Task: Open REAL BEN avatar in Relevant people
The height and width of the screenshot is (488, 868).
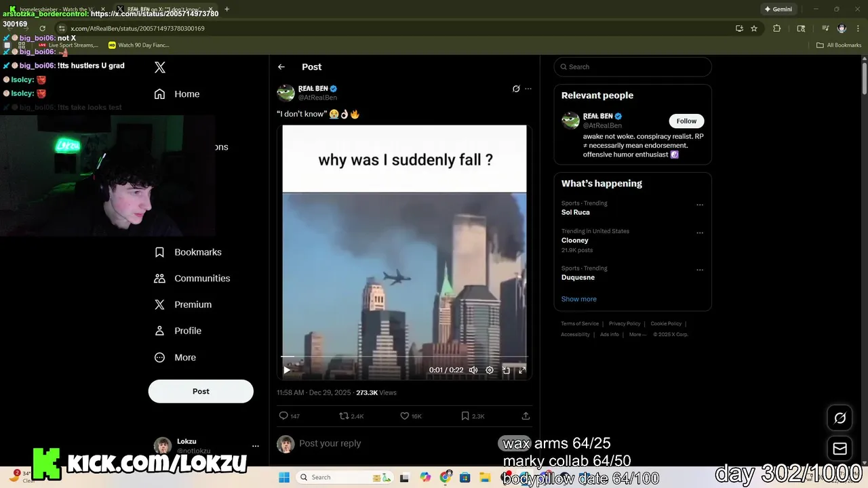Action: click(x=570, y=121)
